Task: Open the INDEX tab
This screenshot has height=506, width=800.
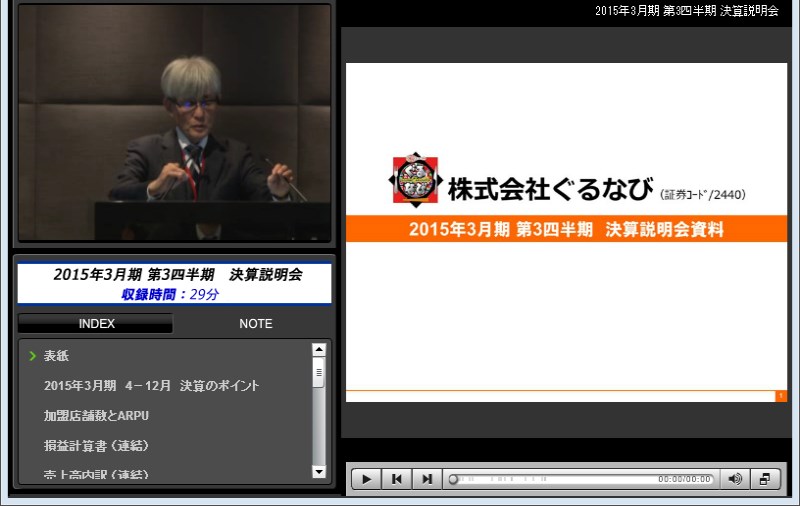Action: pos(95,323)
